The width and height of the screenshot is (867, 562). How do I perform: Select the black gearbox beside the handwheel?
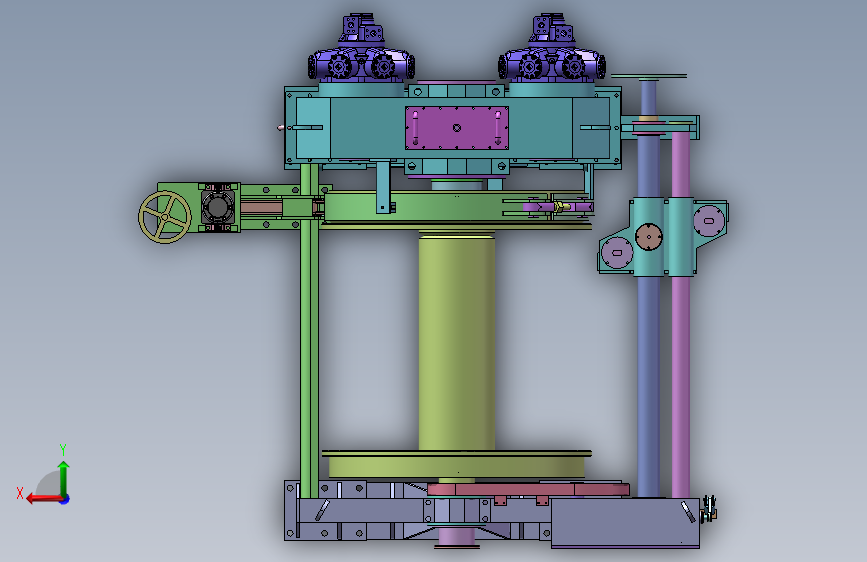click(217, 207)
